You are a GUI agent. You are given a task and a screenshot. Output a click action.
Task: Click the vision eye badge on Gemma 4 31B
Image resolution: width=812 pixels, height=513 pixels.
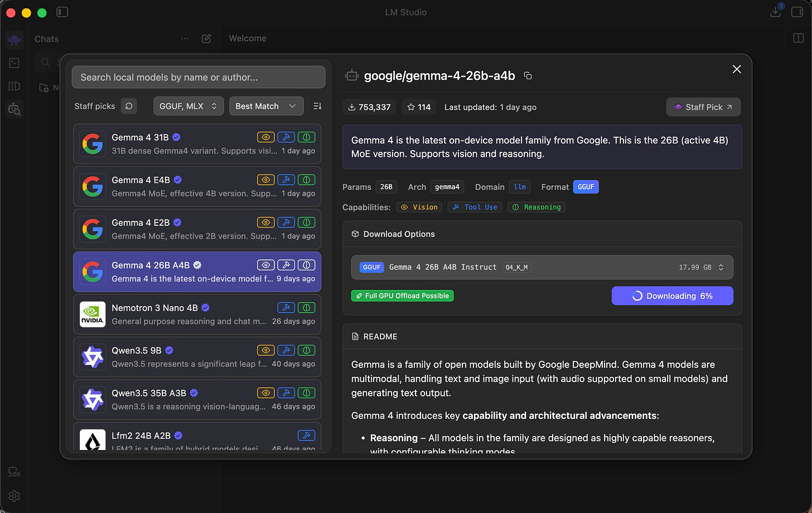(266, 137)
